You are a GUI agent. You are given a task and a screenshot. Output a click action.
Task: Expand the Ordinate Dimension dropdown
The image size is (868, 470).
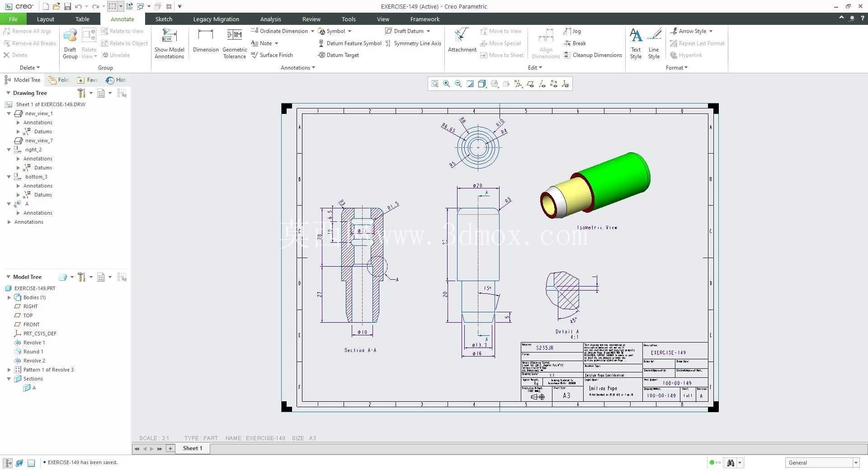(312, 31)
